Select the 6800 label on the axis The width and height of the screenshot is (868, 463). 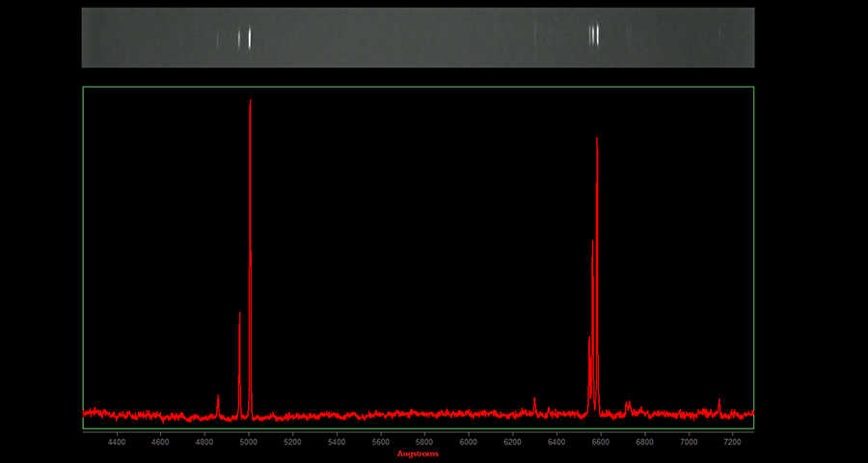click(644, 442)
